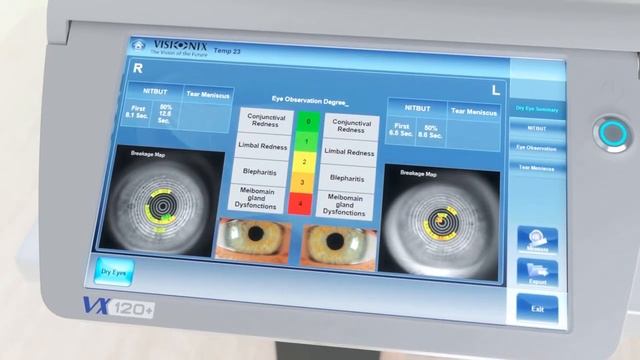640x360 pixels.
Task: Click the left-eye NITBUT header
Action: tap(417, 108)
